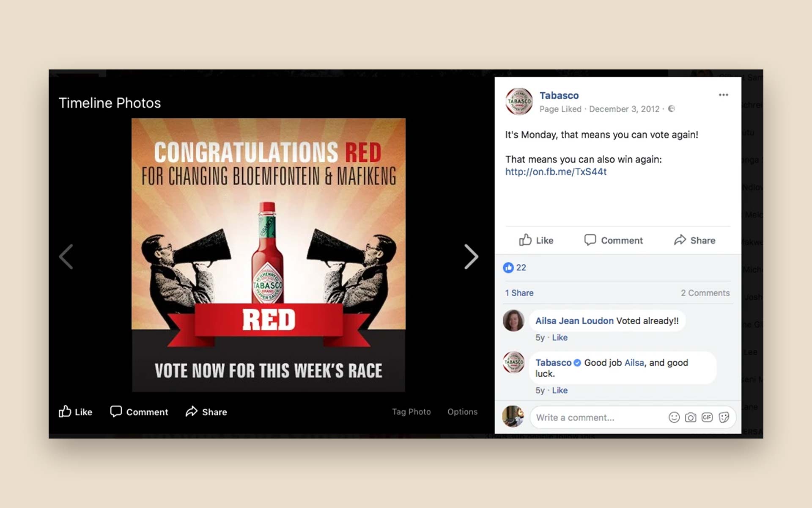Open Tabasco name in the reply comment
812x508 pixels.
click(x=553, y=363)
